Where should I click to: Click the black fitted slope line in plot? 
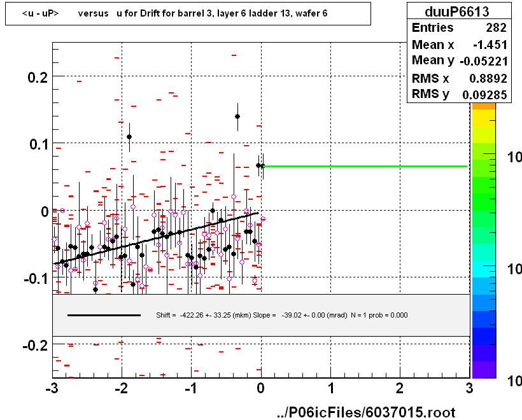[x=156, y=238]
